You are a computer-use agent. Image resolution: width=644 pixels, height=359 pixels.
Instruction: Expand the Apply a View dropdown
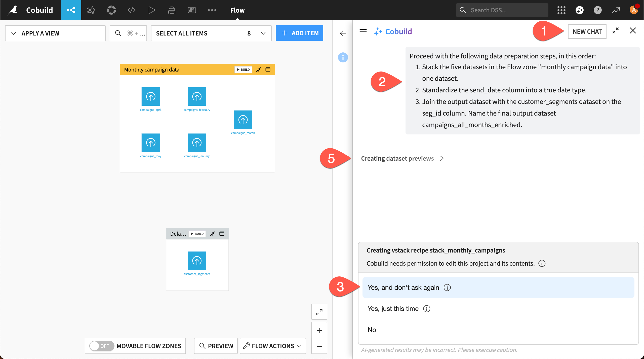(55, 33)
